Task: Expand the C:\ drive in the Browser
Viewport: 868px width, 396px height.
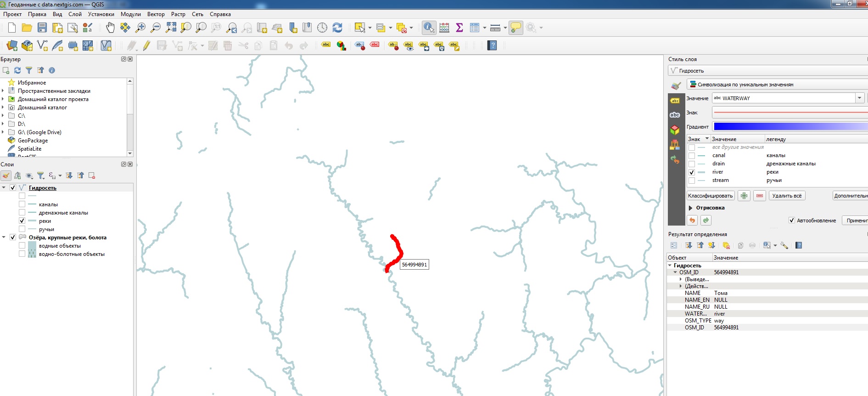Action: point(3,115)
